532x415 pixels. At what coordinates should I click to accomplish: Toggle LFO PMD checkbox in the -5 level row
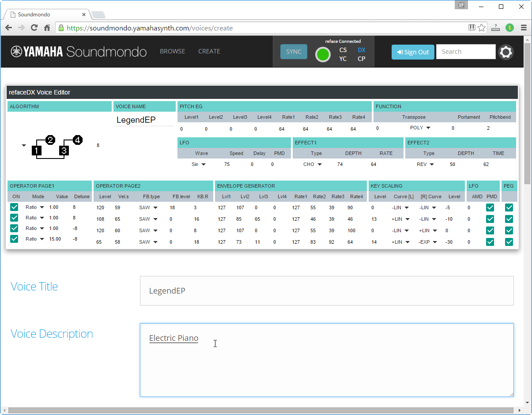pos(490,207)
